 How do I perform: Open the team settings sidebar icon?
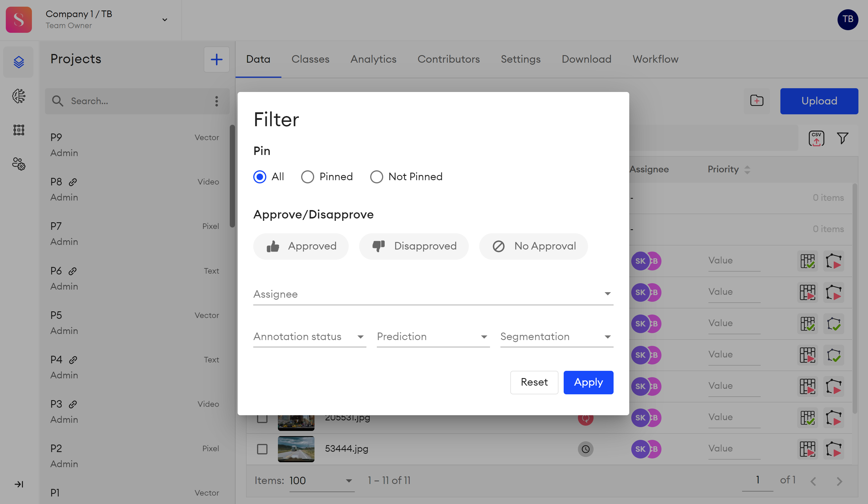click(x=19, y=164)
